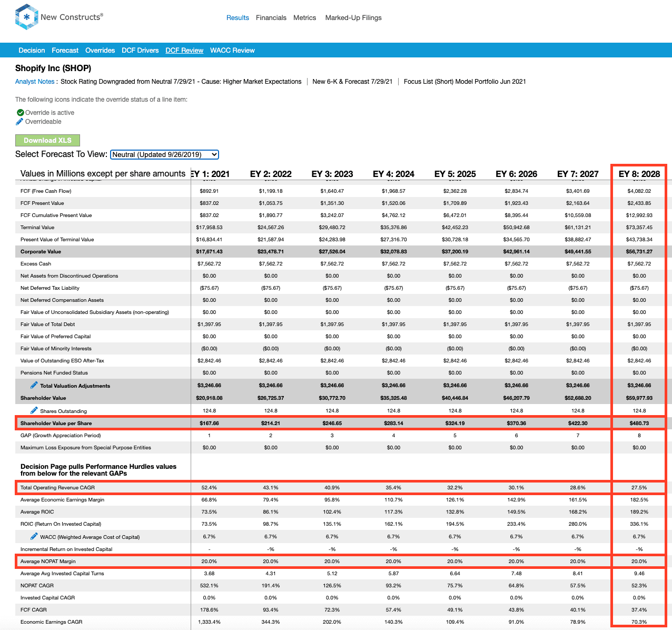The width and height of the screenshot is (672, 630).
Task: Click the EY 1: 2021 column header
Action: tap(210, 174)
